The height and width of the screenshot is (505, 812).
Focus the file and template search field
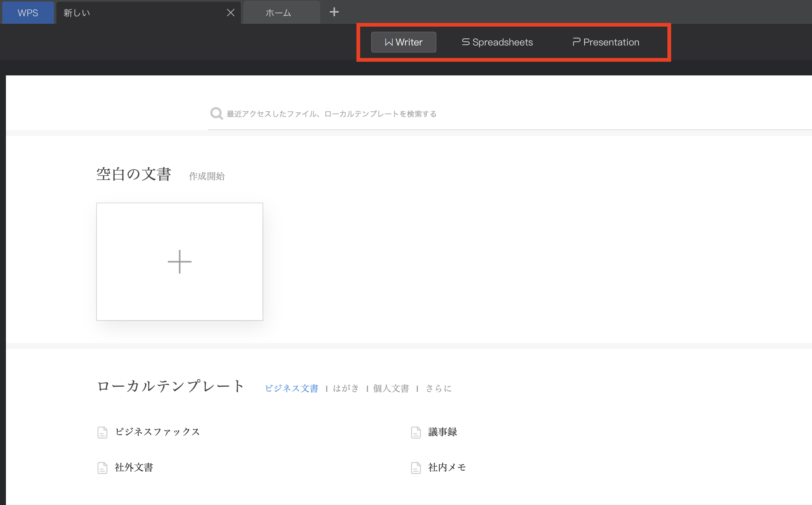[510, 114]
